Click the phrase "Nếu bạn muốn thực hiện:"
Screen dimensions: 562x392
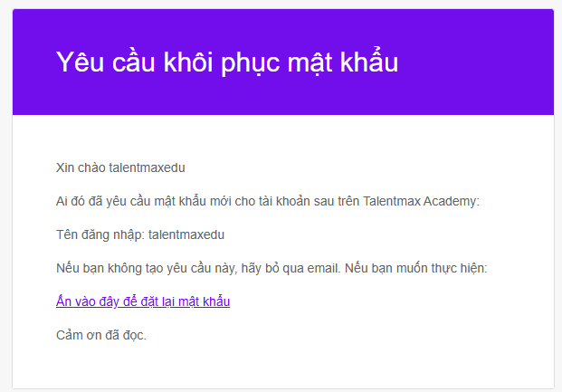coord(430,268)
